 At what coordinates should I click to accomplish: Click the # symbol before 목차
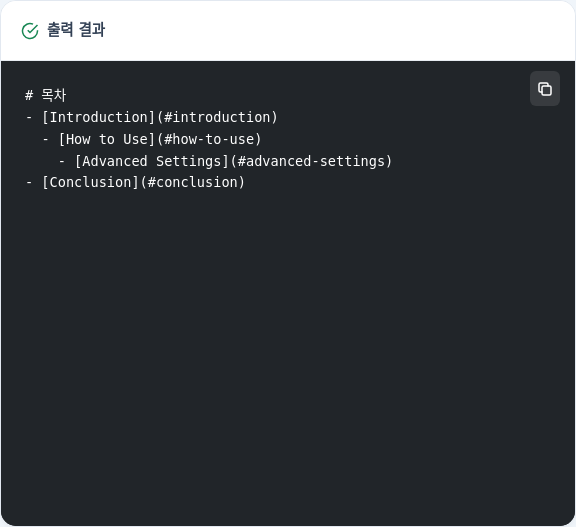[x=29, y=95]
